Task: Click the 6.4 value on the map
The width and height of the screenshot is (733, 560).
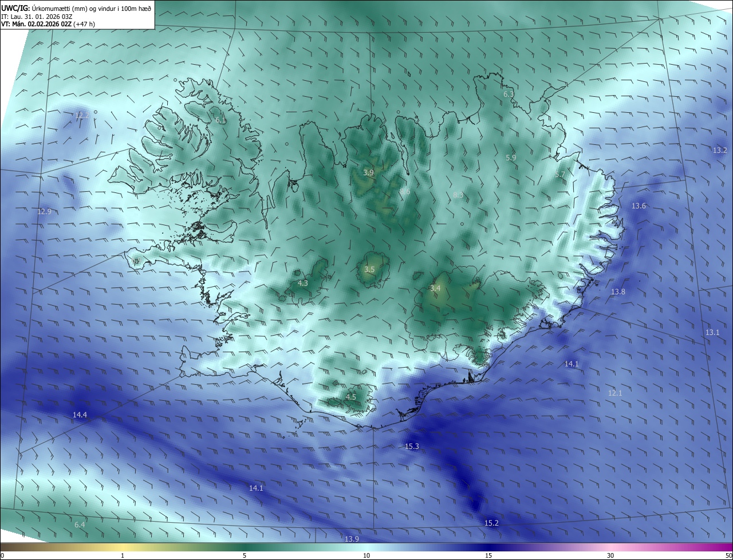Action: click(80, 525)
